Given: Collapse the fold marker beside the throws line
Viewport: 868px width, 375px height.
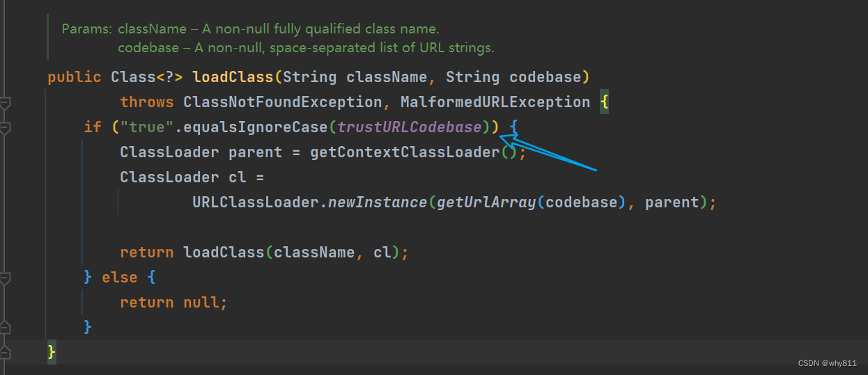Looking at the screenshot, I should pos(5,103).
